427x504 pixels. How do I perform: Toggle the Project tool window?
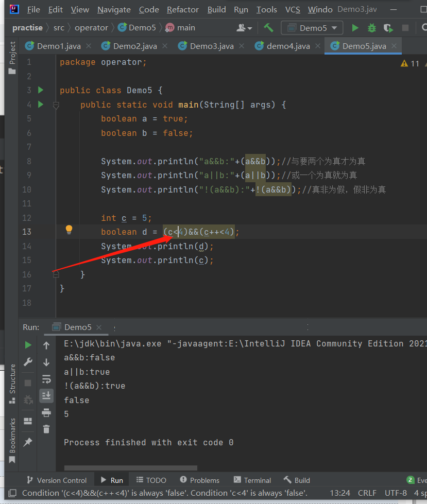[12, 58]
